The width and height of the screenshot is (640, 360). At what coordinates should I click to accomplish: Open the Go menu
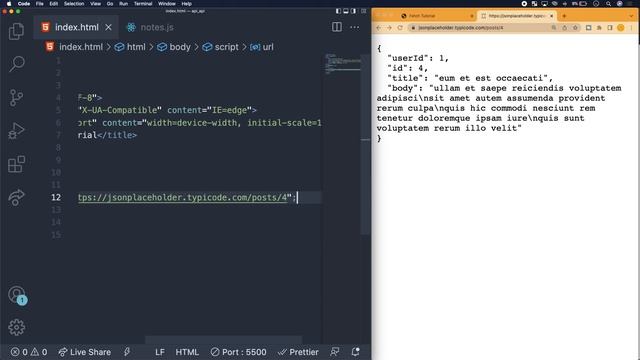point(110,4)
